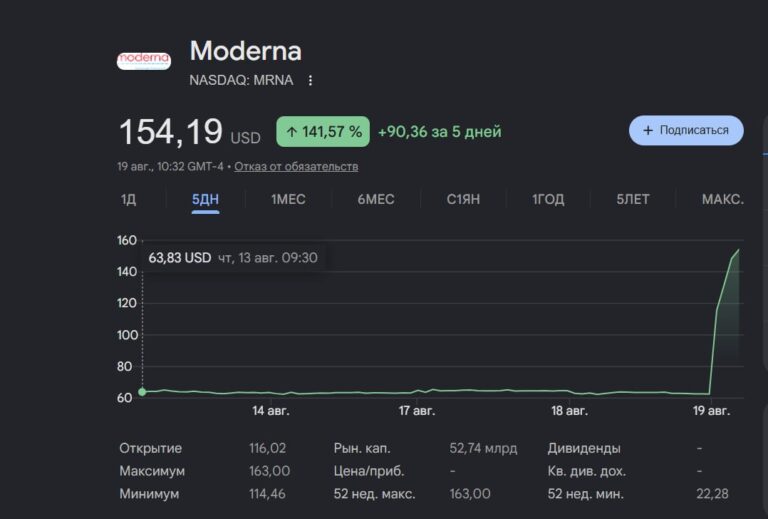Select the 5ЛЕТ time range
768x519 pixels.
(x=633, y=199)
